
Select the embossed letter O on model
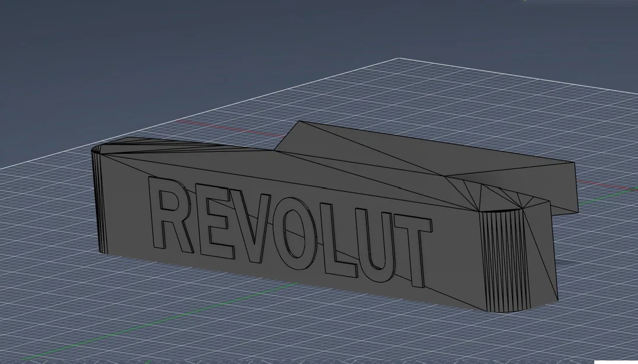point(294,234)
